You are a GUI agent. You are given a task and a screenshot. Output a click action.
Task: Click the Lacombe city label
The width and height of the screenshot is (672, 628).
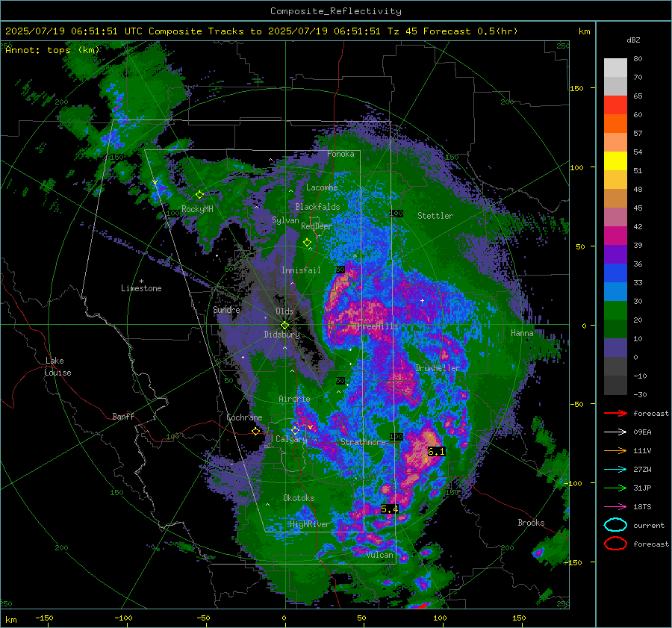pos(322,187)
